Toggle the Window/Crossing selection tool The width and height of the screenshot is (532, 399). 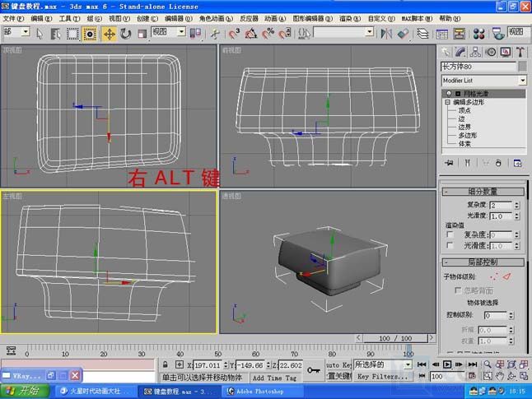point(90,34)
